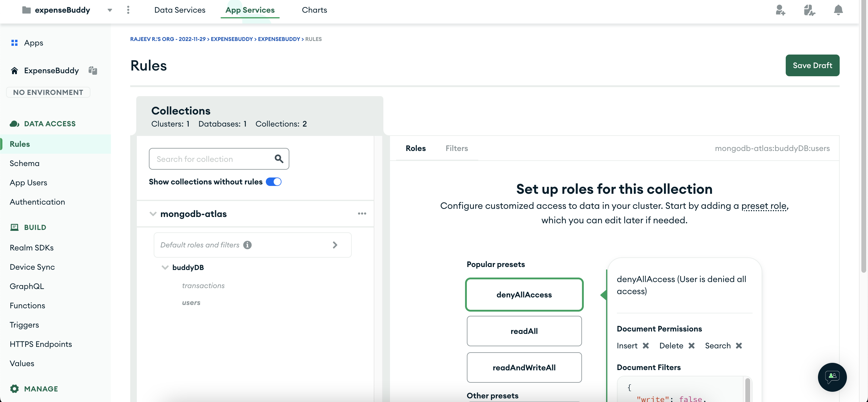Open the three-dot project options menu
Screen dimensions: 868x402
click(x=128, y=10)
